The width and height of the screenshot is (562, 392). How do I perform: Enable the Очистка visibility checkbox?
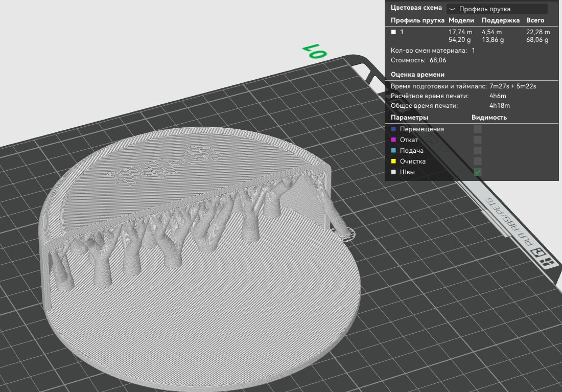(478, 162)
